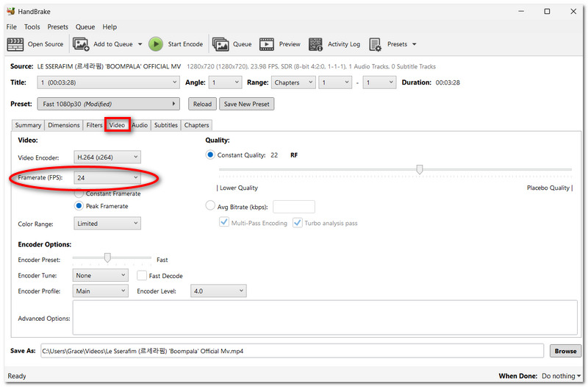
Task: Click the Open Source film clapper icon
Action: click(15, 44)
